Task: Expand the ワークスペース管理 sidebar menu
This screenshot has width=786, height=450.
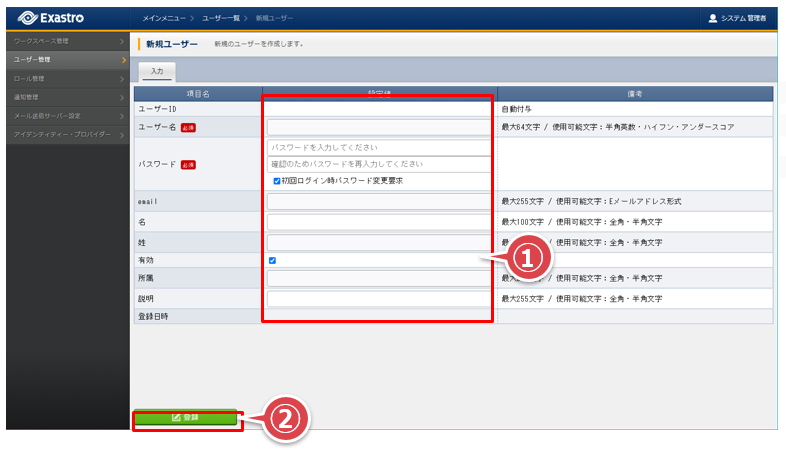Action: click(x=67, y=41)
